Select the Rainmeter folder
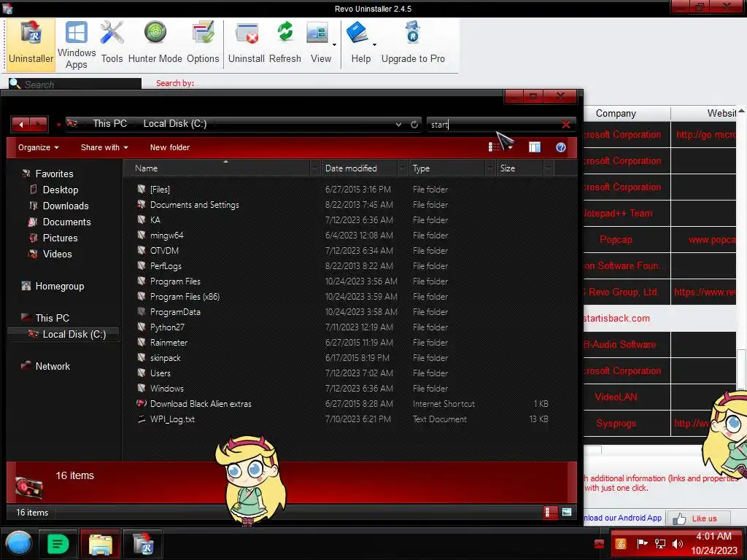Screen dimensions: 747x560 click(x=169, y=343)
